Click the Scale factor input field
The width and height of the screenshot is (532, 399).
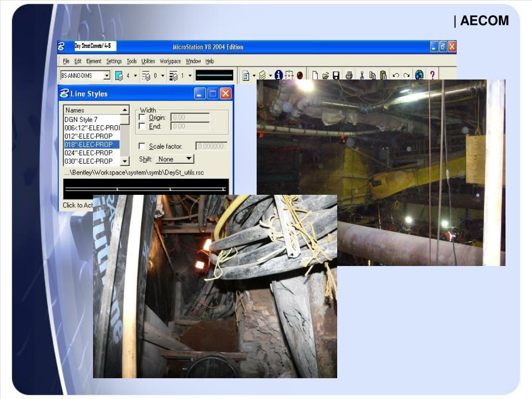pos(211,146)
